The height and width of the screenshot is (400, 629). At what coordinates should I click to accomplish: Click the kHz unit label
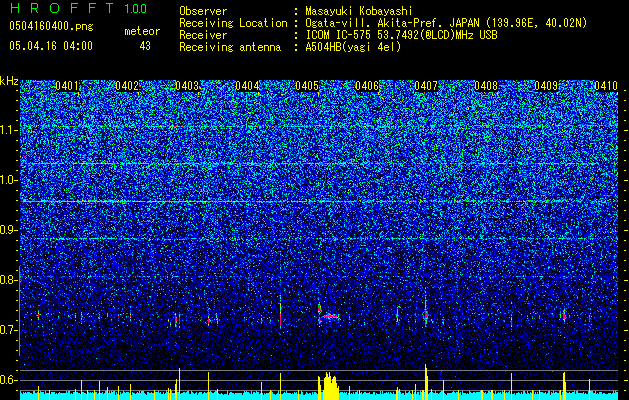(9, 81)
